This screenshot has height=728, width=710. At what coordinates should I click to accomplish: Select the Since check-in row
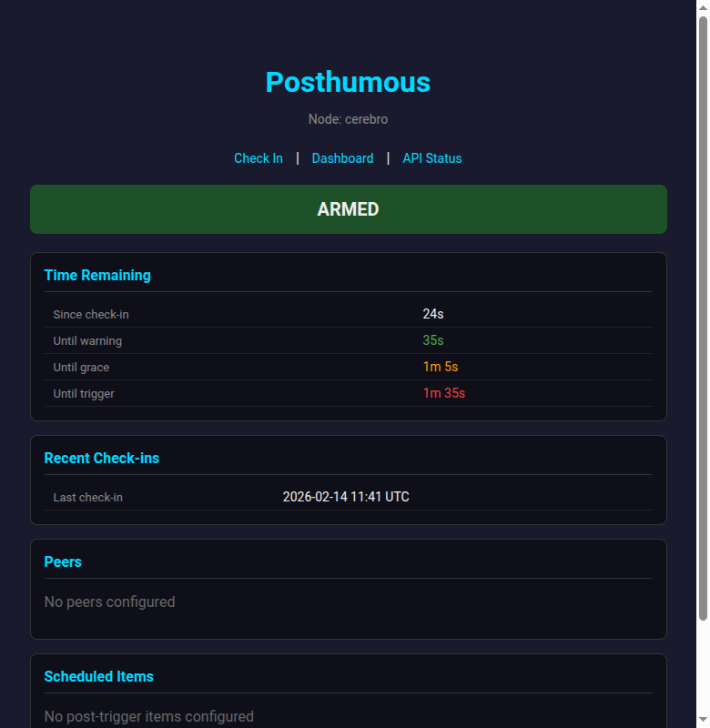click(91, 314)
